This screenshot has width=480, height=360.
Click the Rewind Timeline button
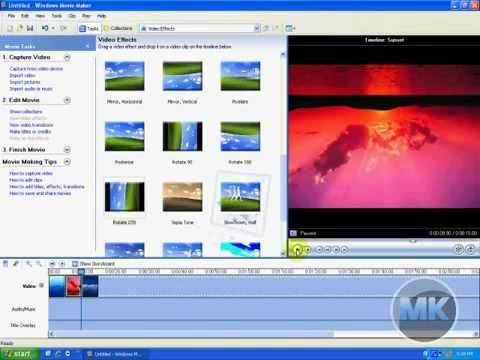52,264
